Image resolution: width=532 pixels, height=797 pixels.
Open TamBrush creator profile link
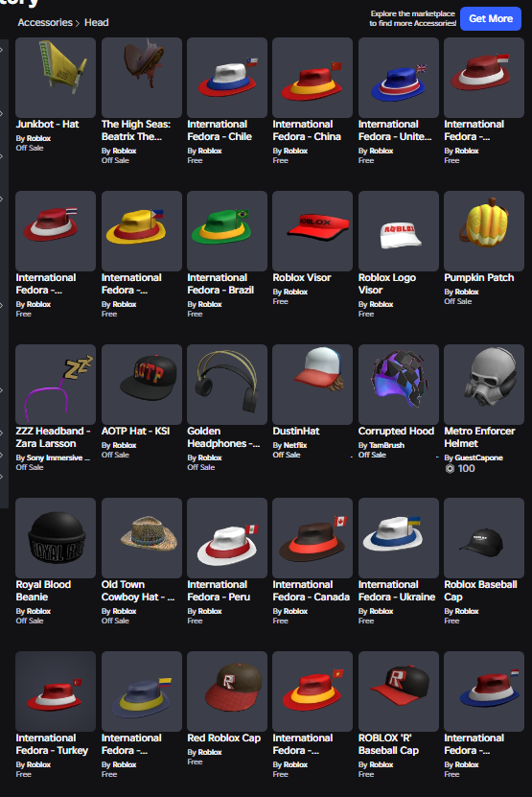tap(386, 445)
